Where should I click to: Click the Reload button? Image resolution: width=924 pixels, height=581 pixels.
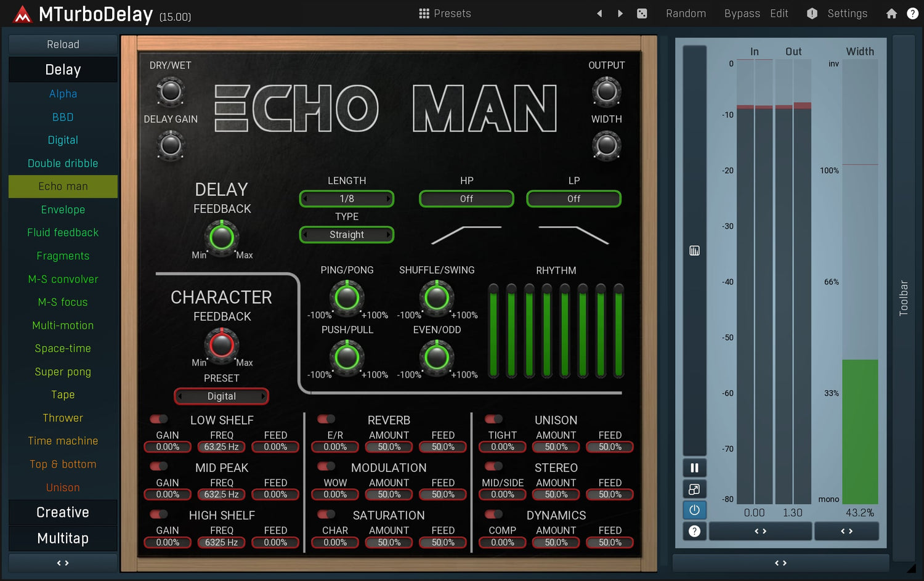pos(63,44)
